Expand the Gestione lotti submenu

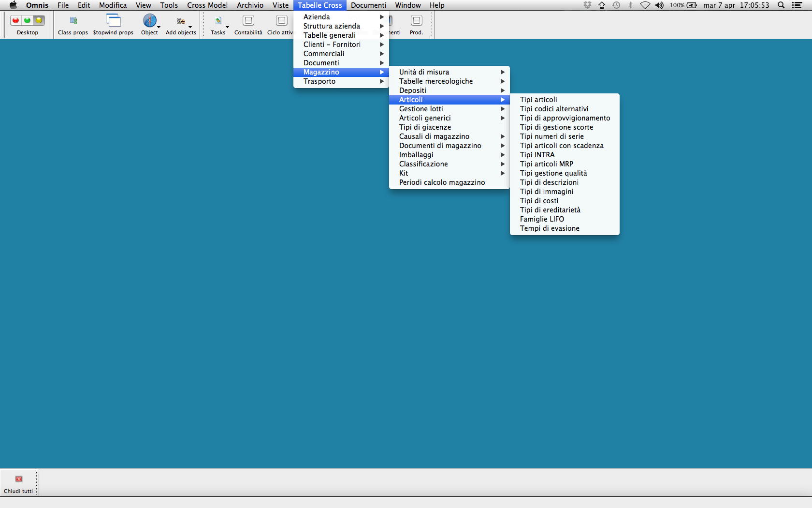tap(421, 109)
